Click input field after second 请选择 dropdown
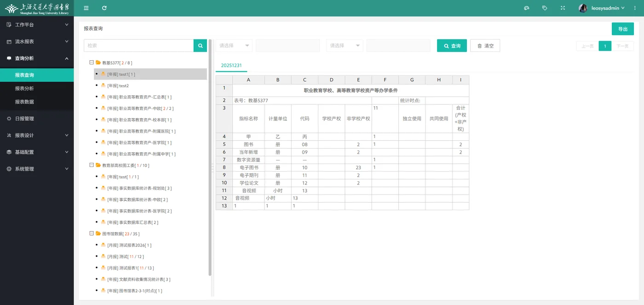 (398, 46)
